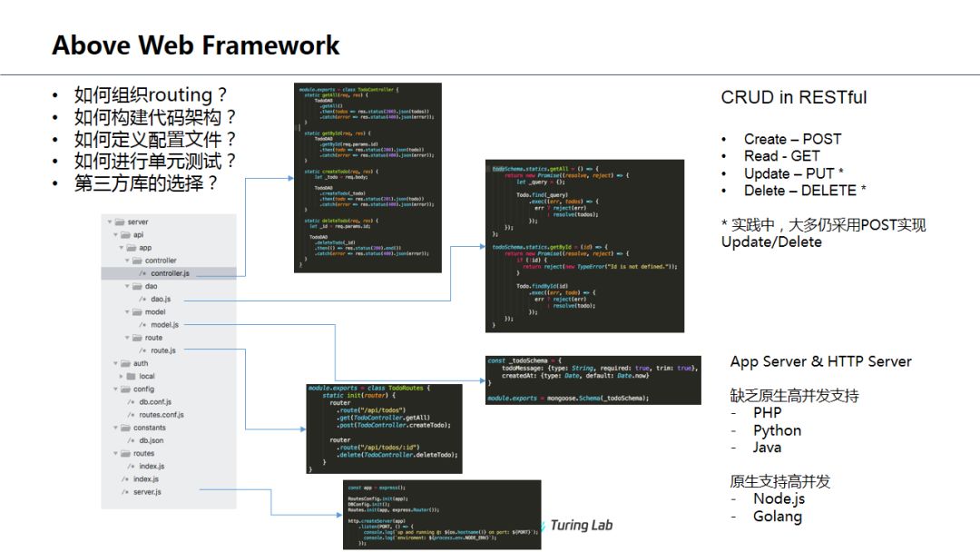Select index.js inside the routes folder

click(152, 467)
